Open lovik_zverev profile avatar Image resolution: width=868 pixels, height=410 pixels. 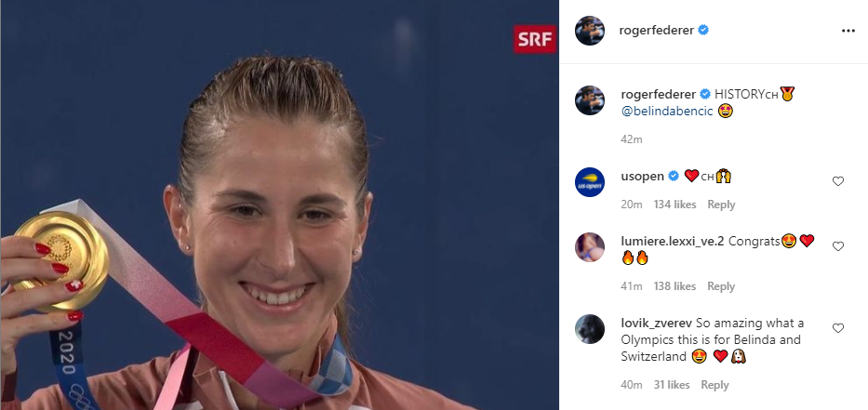tap(590, 329)
